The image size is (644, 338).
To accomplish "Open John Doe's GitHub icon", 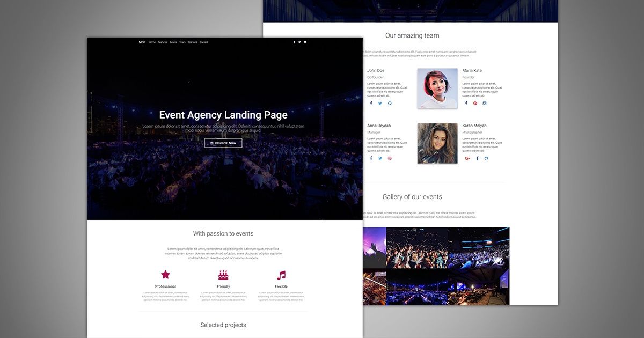I will tap(390, 104).
